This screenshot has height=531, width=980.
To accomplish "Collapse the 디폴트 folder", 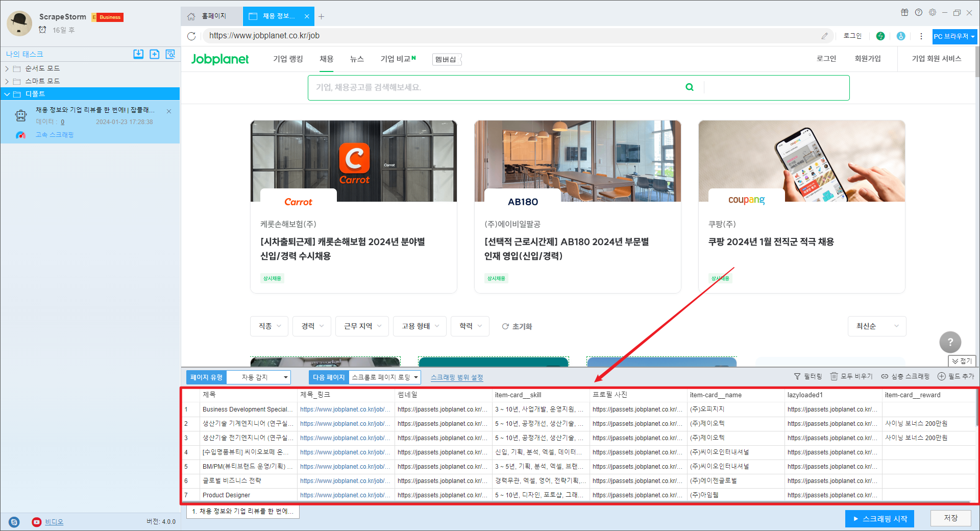I will point(7,94).
